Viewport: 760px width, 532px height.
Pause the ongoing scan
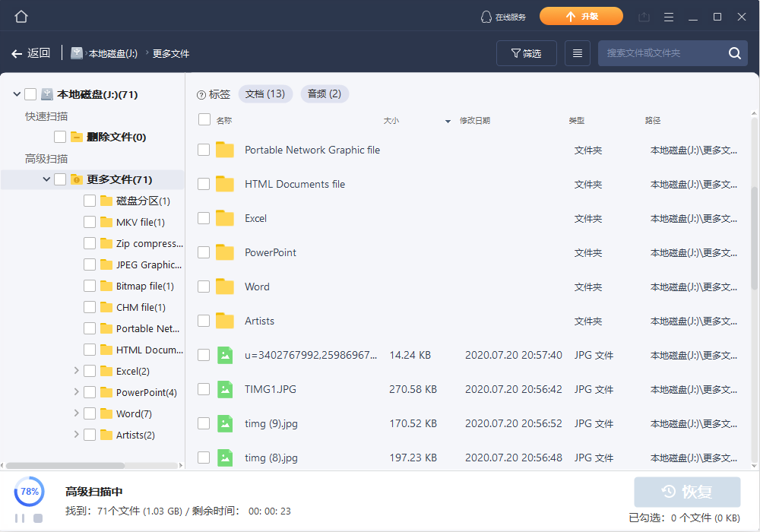click(x=19, y=518)
